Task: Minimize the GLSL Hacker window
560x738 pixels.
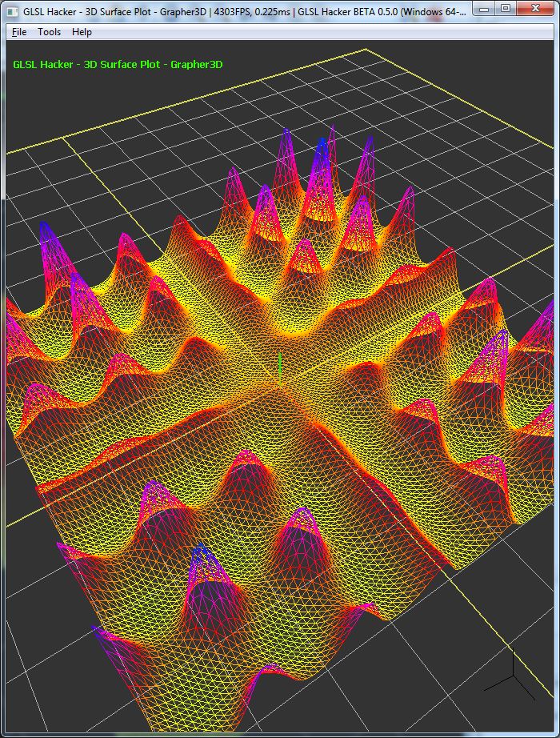Action: (x=484, y=9)
